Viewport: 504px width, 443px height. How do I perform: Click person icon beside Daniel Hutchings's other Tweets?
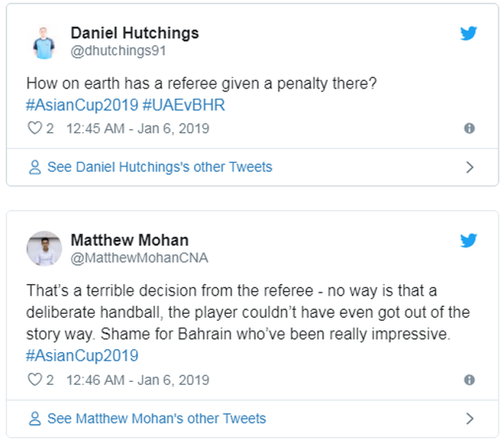coord(34,167)
